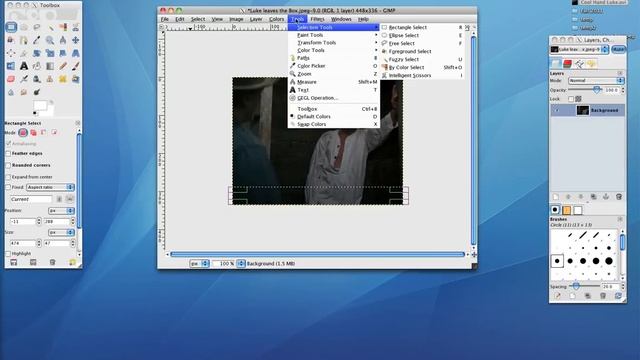Select the Free Select lasso tool

pos(37,27)
